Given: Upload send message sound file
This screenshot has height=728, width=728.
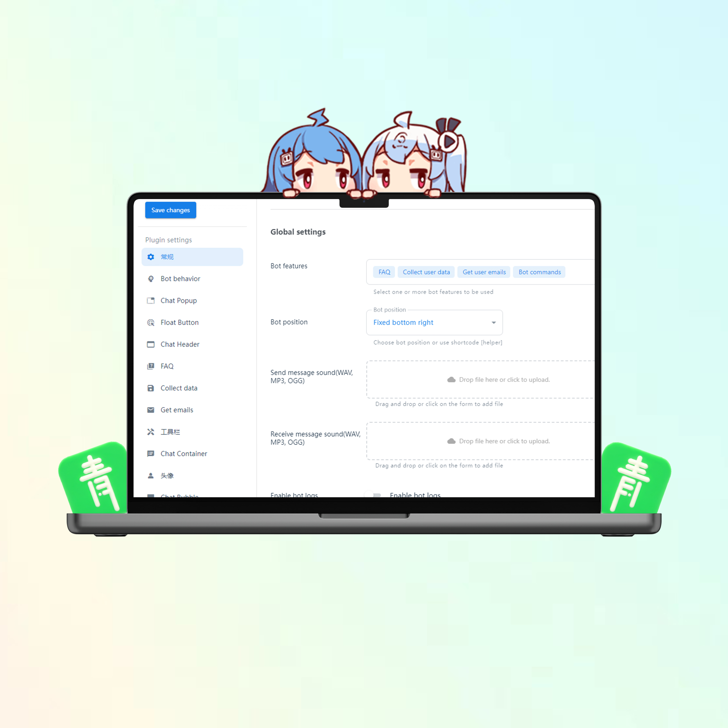Looking at the screenshot, I should point(472,379).
